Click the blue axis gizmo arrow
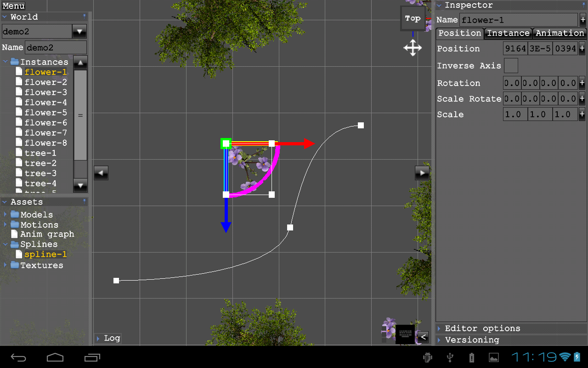The image size is (588, 368). (226, 226)
